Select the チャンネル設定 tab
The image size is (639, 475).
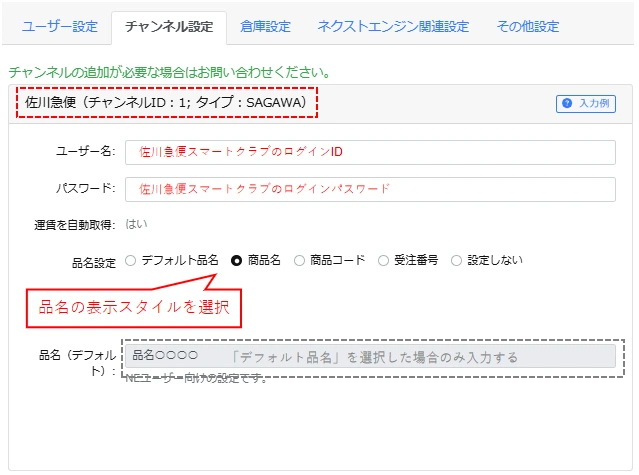[169, 27]
